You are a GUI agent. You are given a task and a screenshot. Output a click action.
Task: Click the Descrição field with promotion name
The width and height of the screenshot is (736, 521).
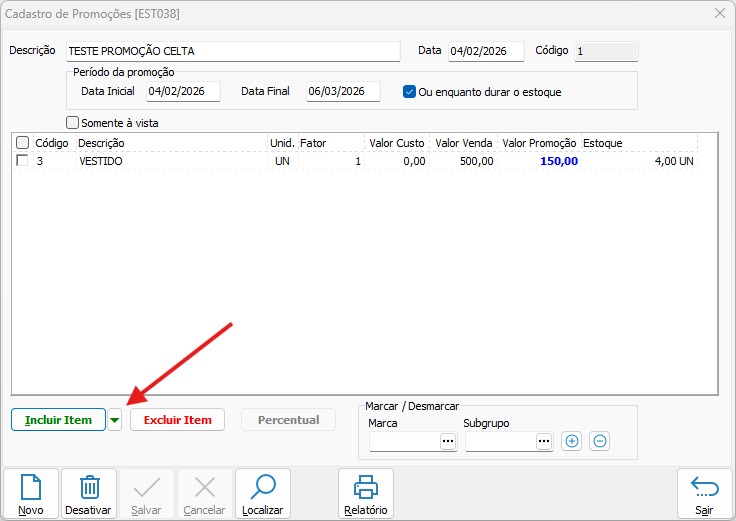point(232,51)
